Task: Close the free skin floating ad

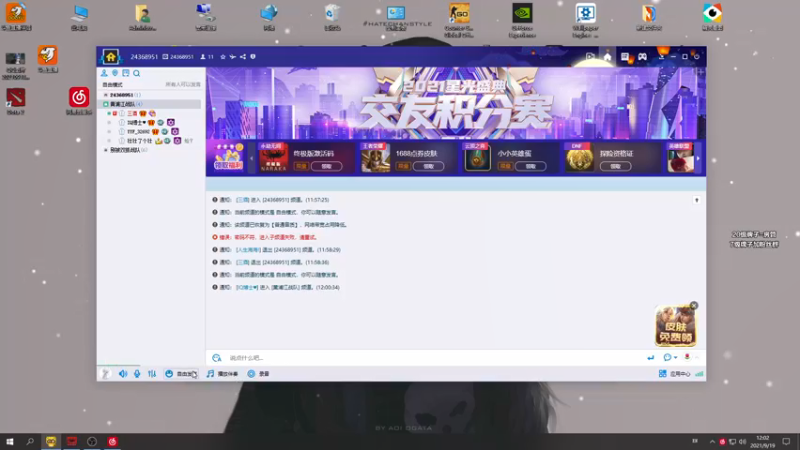Action: [693, 306]
